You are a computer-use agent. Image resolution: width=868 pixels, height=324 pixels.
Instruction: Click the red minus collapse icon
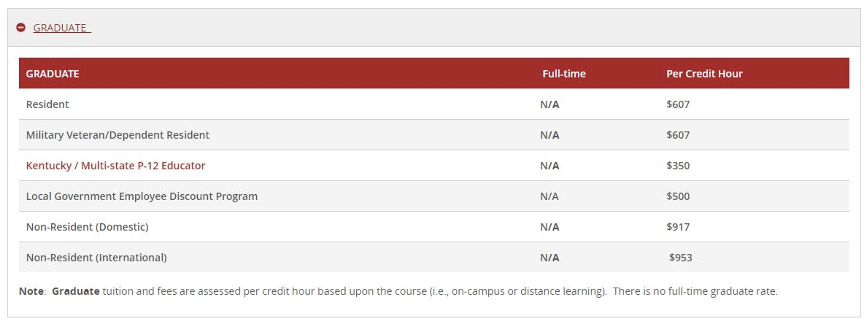pyautogui.click(x=21, y=27)
